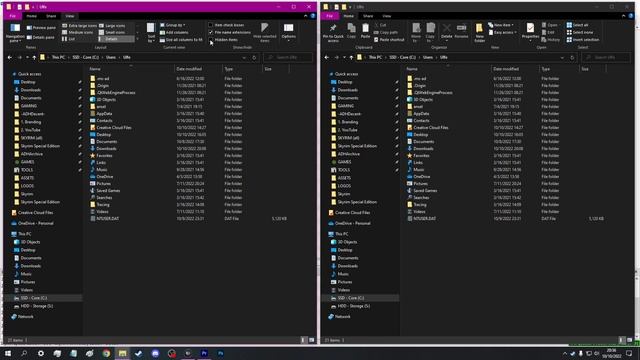Switch to Home tab in left window
This screenshot has width=640, height=360.
pos(31,16)
